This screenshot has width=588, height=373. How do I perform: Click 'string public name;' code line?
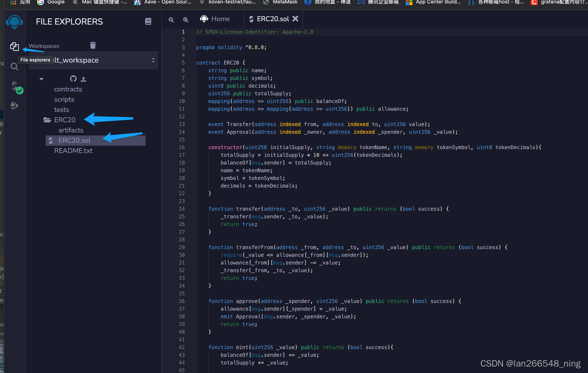click(x=237, y=70)
